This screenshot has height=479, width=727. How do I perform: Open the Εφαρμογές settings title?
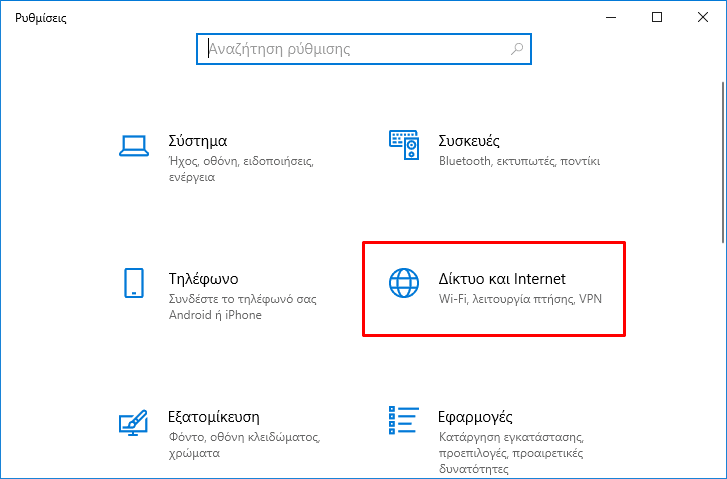pyautogui.click(x=475, y=417)
